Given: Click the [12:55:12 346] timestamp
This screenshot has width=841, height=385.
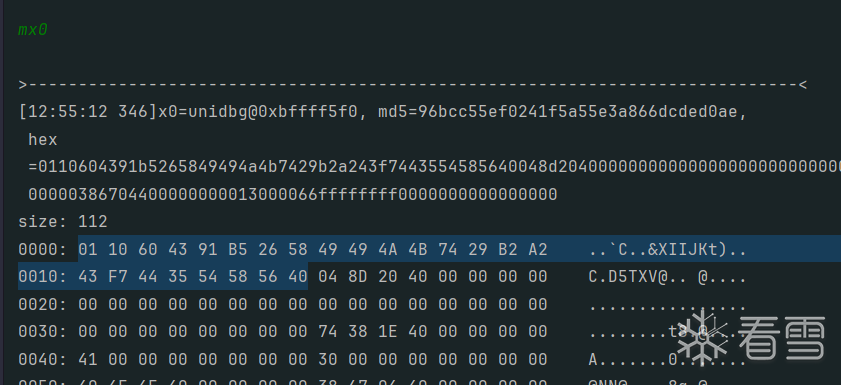Looking at the screenshot, I should (x=87, y=113).
